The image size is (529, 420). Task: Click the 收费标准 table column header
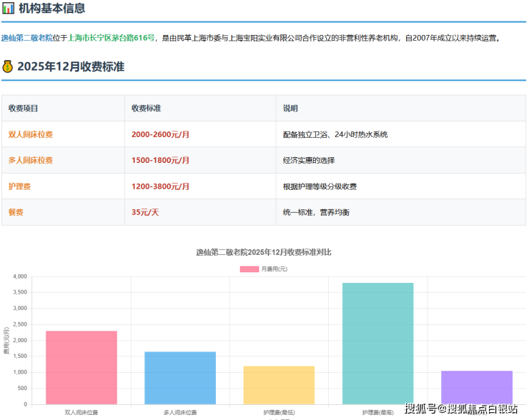coord(146,108)
